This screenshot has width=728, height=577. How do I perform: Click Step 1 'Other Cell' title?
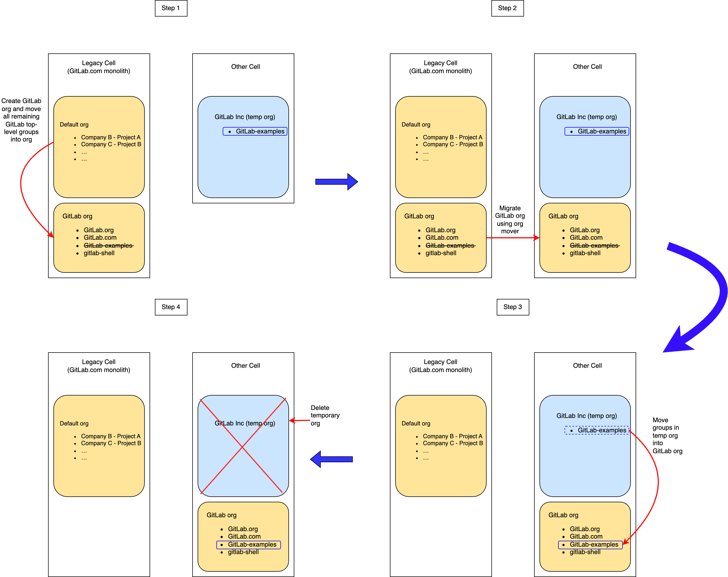coord(245,67)
